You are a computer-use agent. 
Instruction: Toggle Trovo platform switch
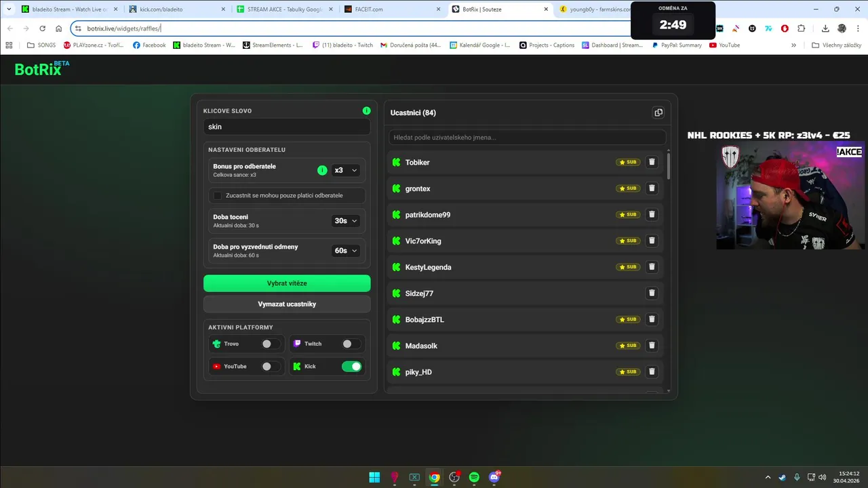[x=271, y=344]
